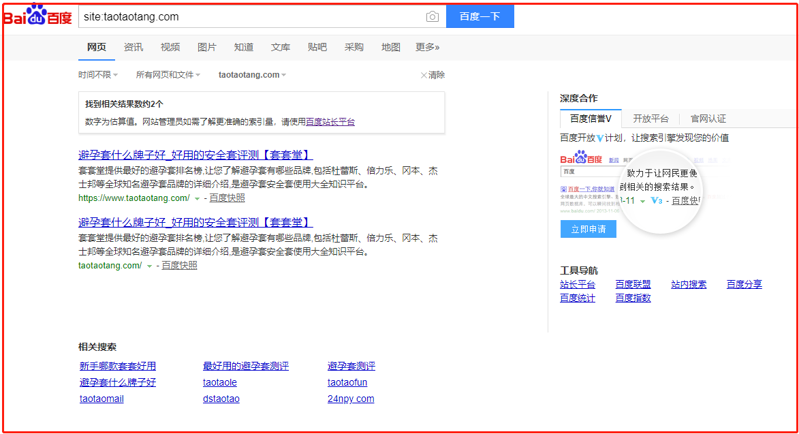Select the 百度信誉V tab

[590, 119]
